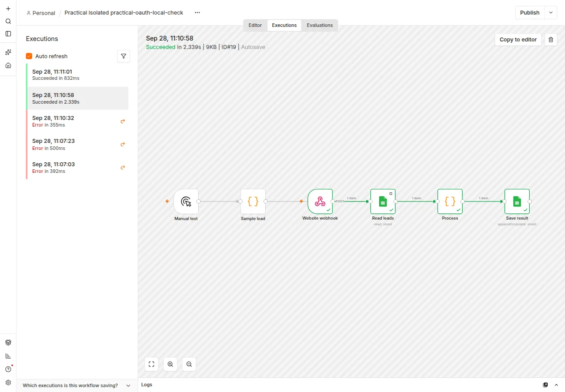Open the help question mark icon
Image resolution: width=565 pixels, height=392 pixels.
point(8,369)
